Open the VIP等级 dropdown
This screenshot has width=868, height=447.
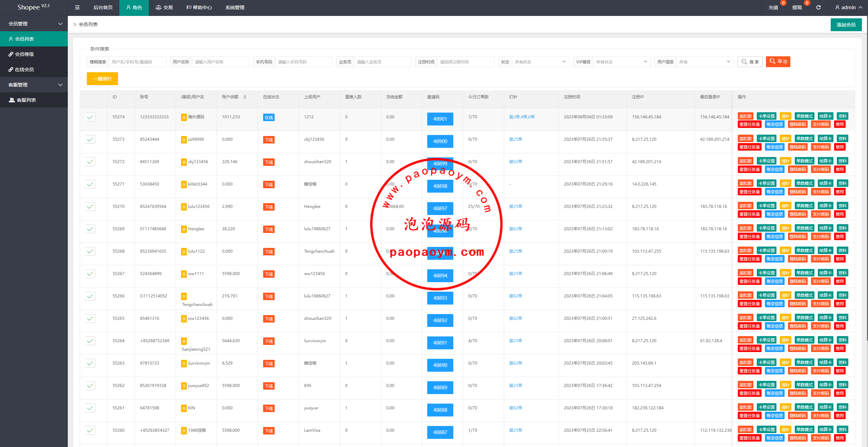(622, 62)
